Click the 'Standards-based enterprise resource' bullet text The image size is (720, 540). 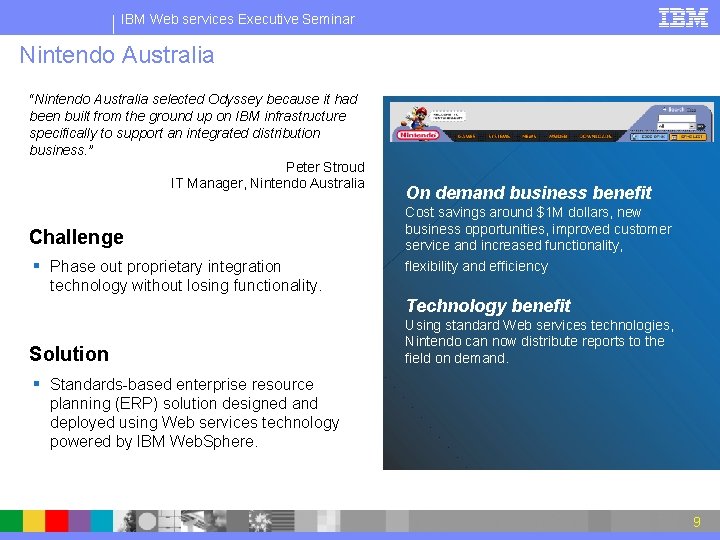tap(182, 384)
